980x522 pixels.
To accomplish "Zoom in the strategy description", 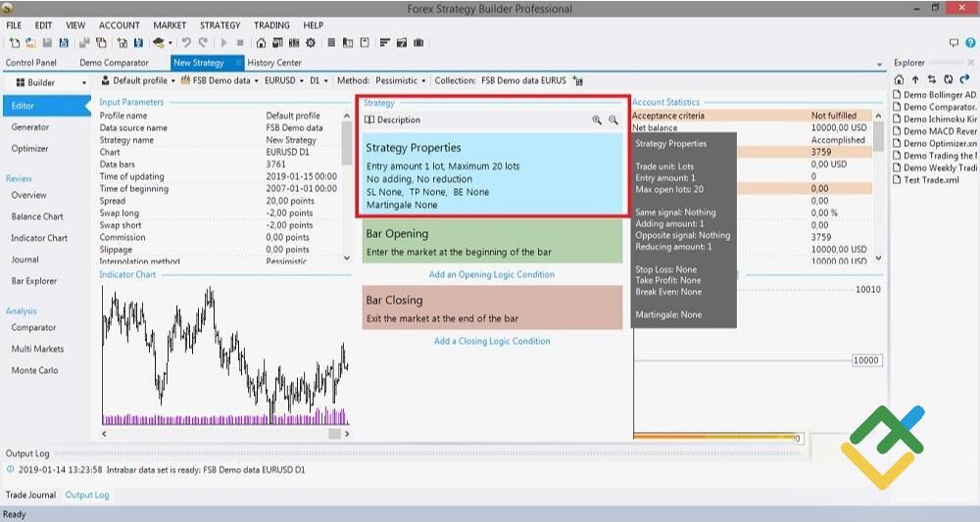I will coord(597,119).
